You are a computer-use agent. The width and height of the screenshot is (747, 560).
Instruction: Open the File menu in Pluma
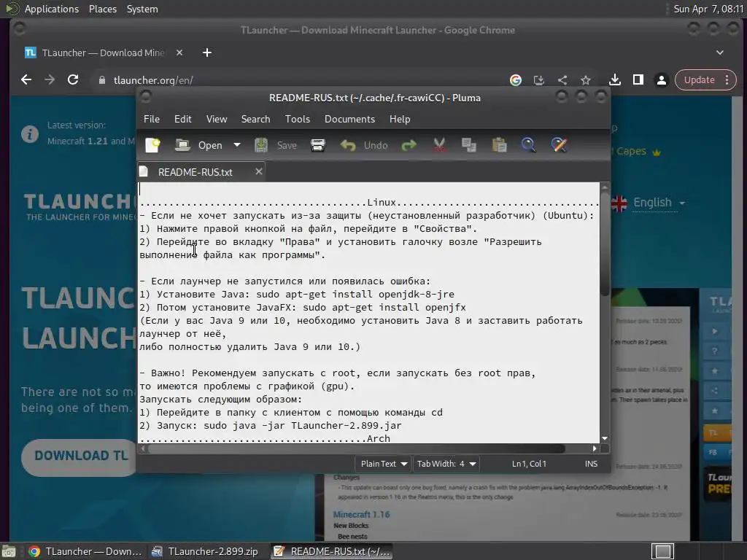coord(152,119)
